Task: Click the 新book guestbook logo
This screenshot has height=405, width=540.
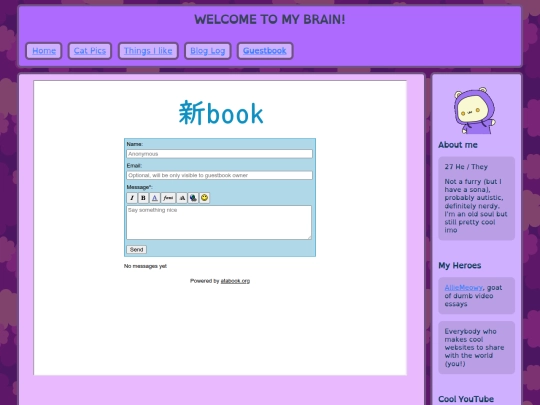Action: pyautogui.click(x=221, y=113)
